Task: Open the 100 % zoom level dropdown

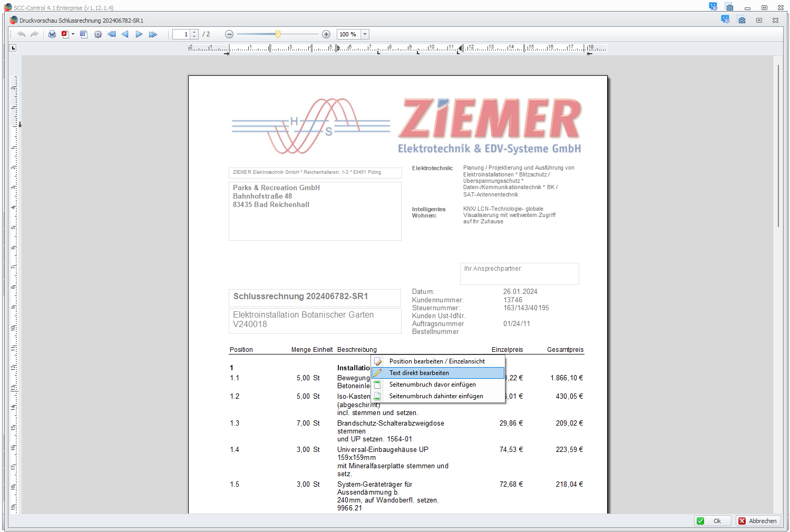Action: click(x=365, y=34)
